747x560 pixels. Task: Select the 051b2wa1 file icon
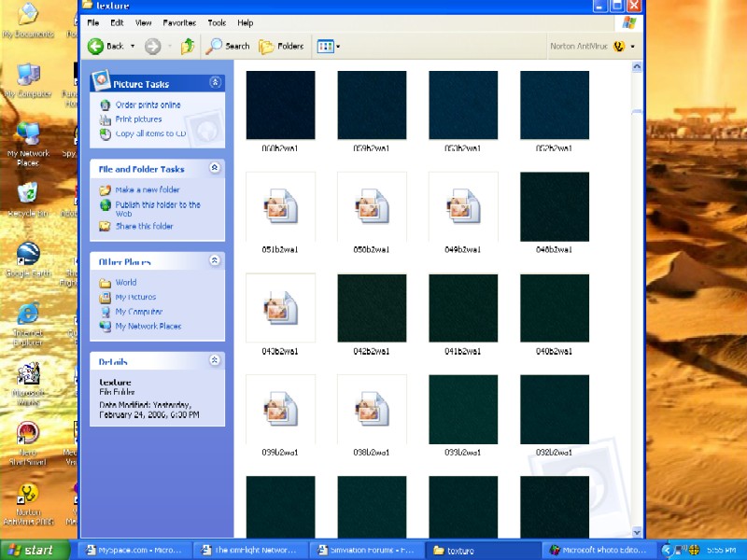(281, 206)
